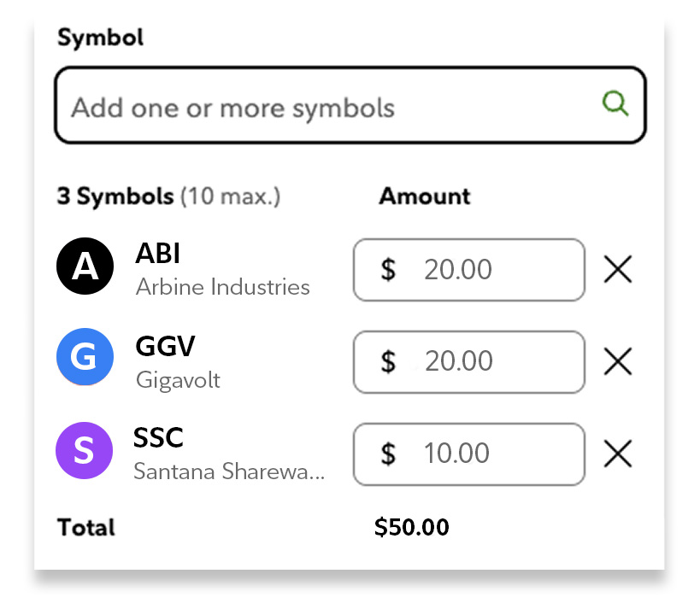Click the truncated Santana Sharewa... name
700x603 pixels.
[229, 471]
